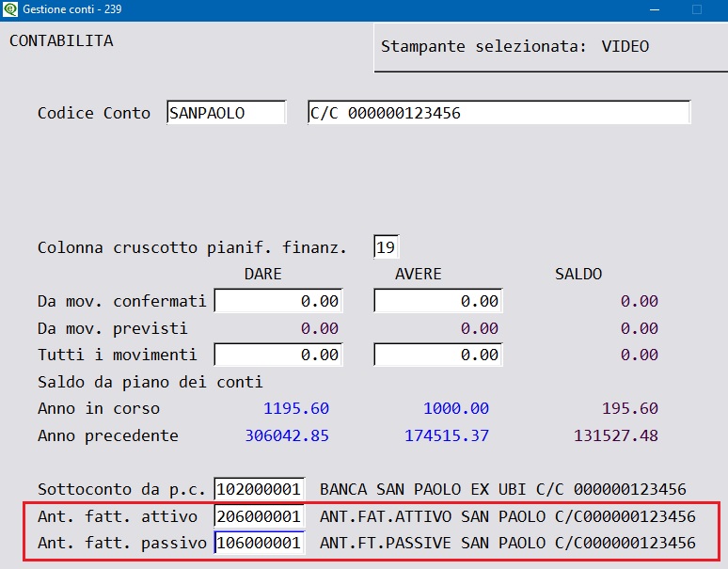Click the Anno in corso AVERE value 1000.00

click(x=456, y=408)
